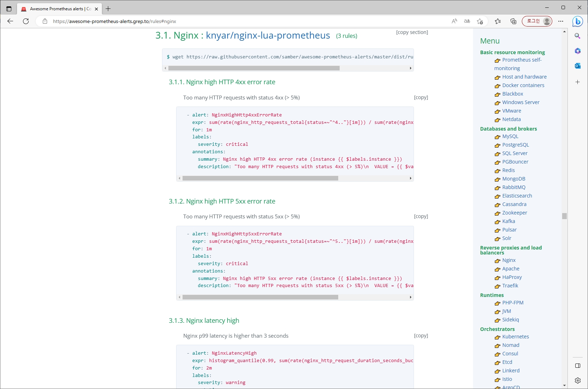The width and height of the screenshot is (588, 389).
Task: Click the sidebar search icon
Action: [x=578, y=36]
